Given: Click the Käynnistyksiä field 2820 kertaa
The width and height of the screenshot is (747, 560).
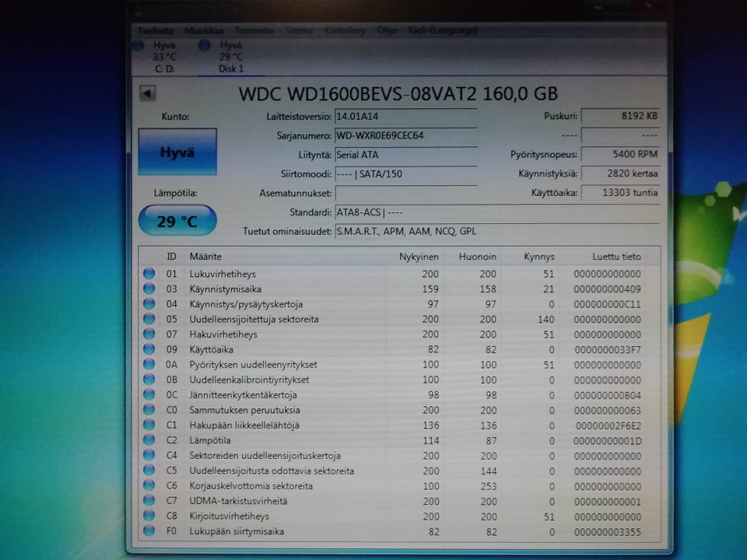Looking at the screenshot, I should (620, 173).
